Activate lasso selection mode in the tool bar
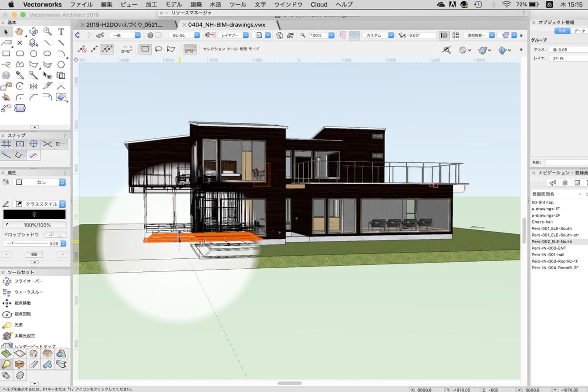The width and height of the screenshot is (588, 392). click(158, 49)
